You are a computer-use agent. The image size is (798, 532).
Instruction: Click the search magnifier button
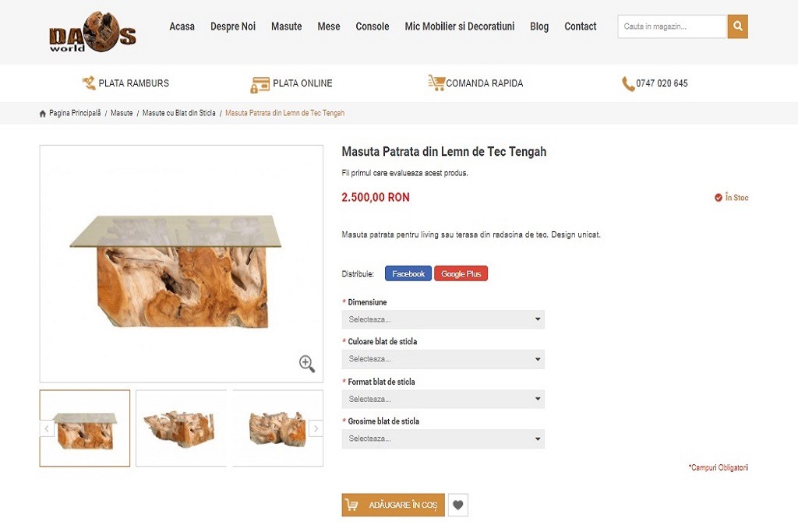(x=737, y=26)
